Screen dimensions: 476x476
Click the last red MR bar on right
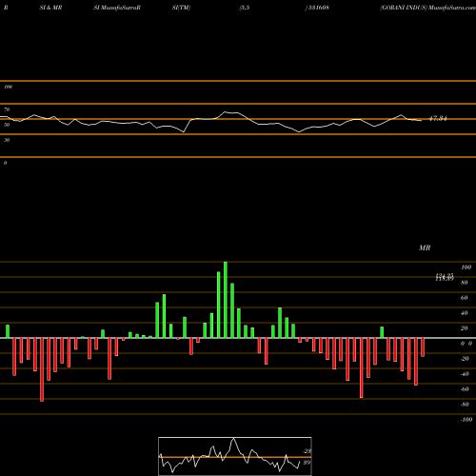pos(423,347)
